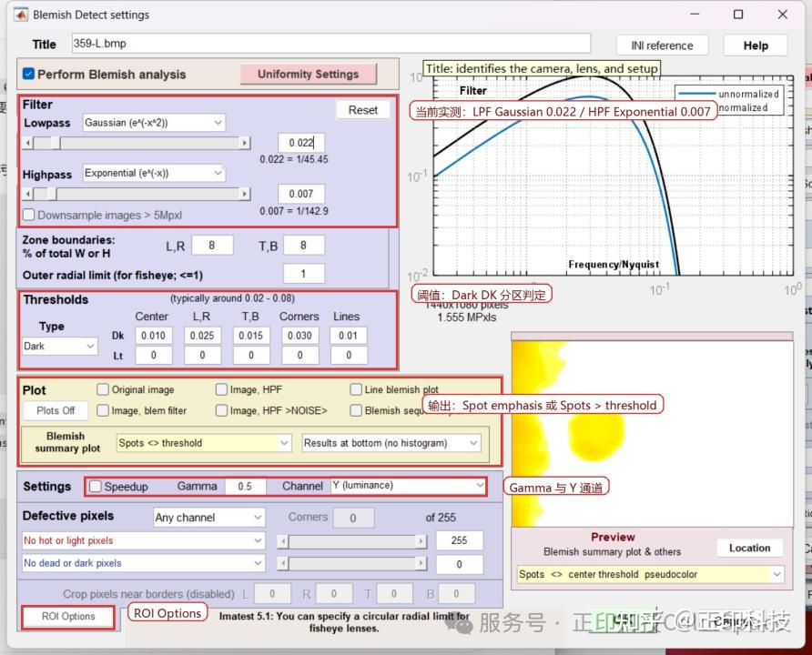Maximize the Blemish Detect settings window

pos(738,15)
